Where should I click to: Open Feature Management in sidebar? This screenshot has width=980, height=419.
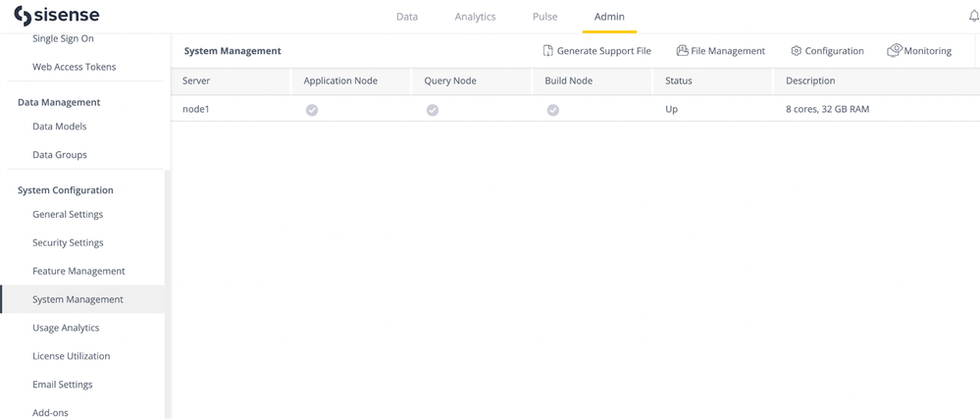tap(78, 271)
